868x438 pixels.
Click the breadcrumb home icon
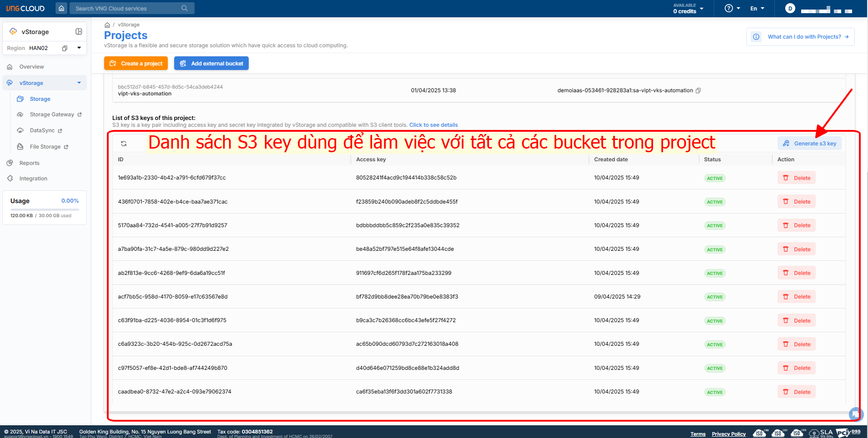(x=107, y=25)
